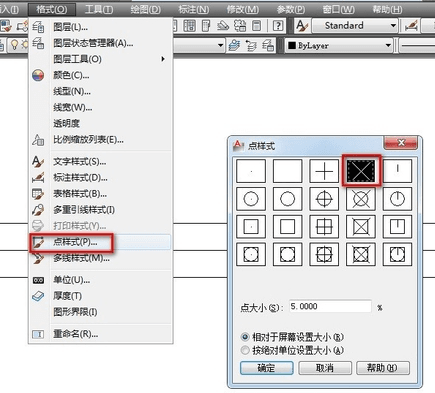Click the text style icon beside Standard
Screen dimensions: 435x393
[302, 26]
